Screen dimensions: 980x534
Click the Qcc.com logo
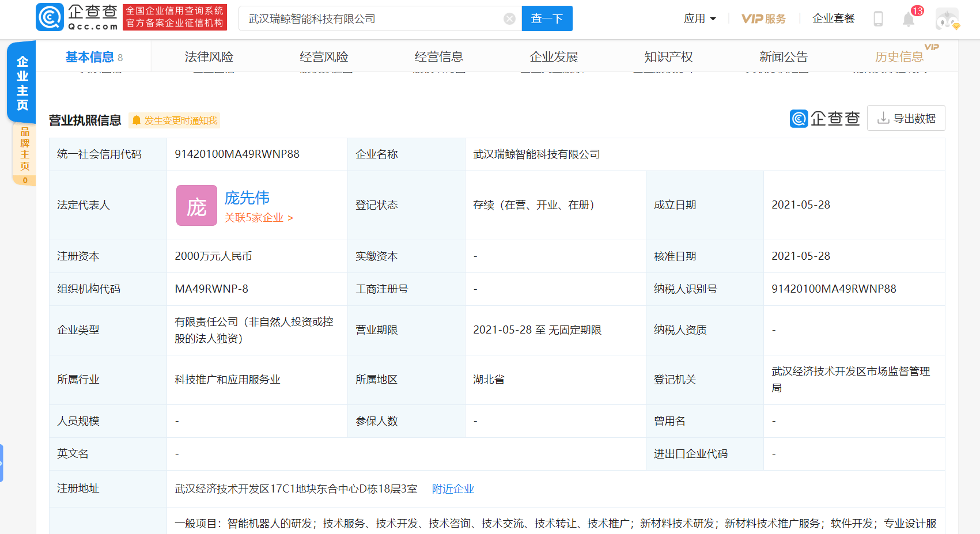click(79, 17)
